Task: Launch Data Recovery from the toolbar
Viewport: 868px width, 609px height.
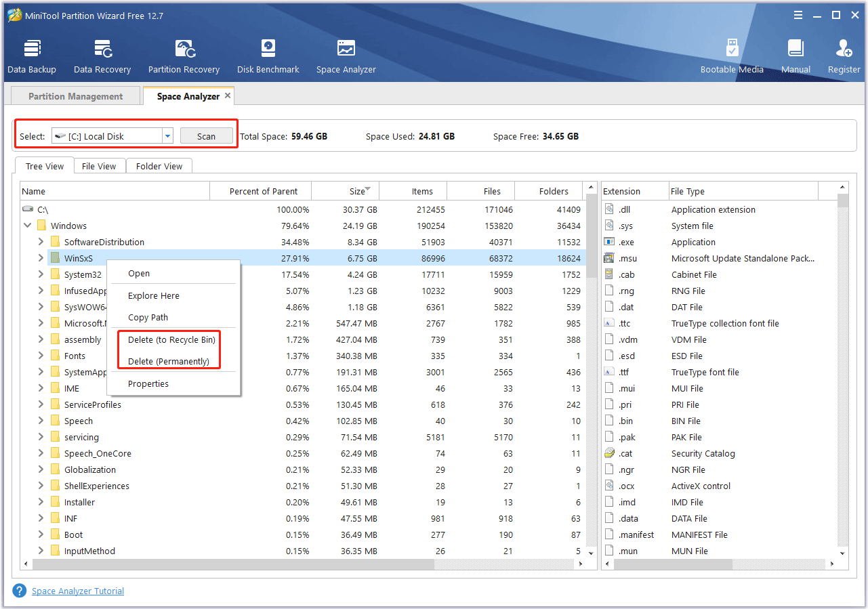Action: [102, 56]
